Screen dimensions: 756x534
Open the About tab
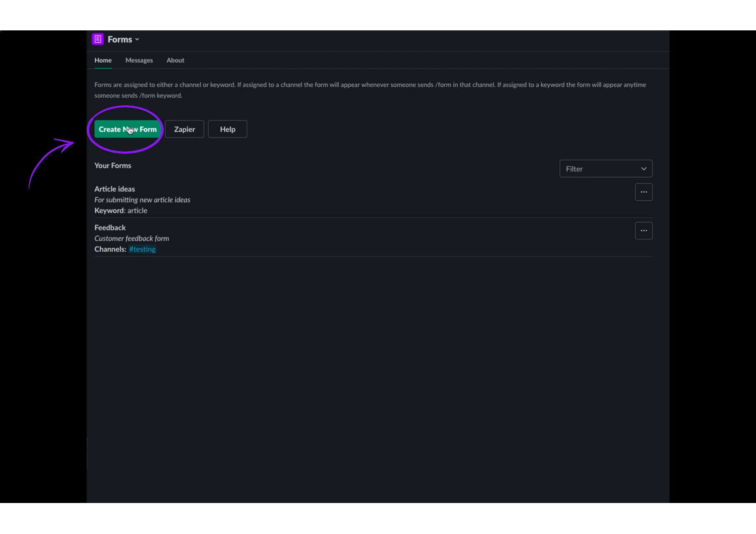(x=175, y=60)
